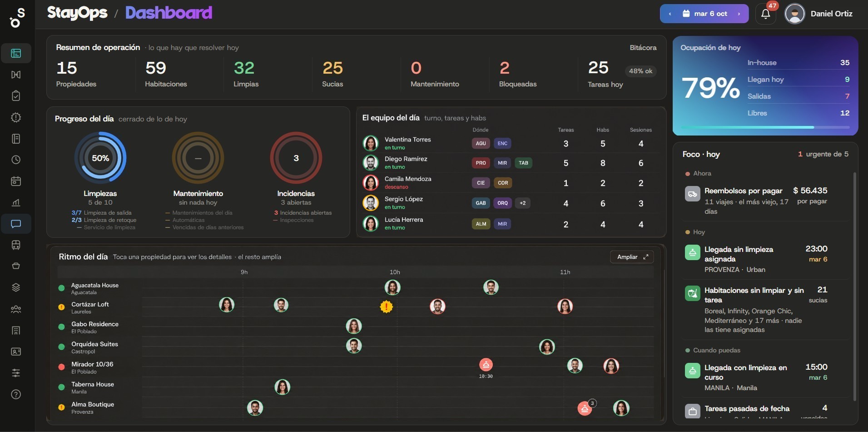
Task: Go to next day with right chevron
Action: click(x=739, y=14)
